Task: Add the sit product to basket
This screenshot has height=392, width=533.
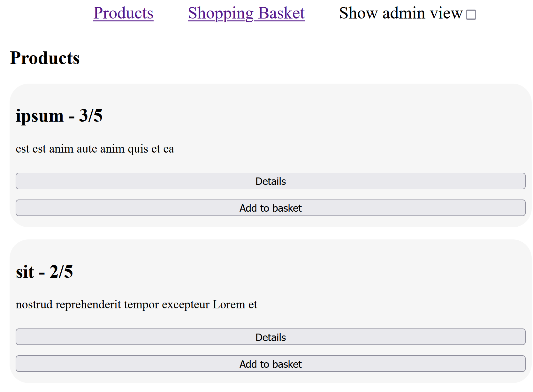Action: pos(270,364)
